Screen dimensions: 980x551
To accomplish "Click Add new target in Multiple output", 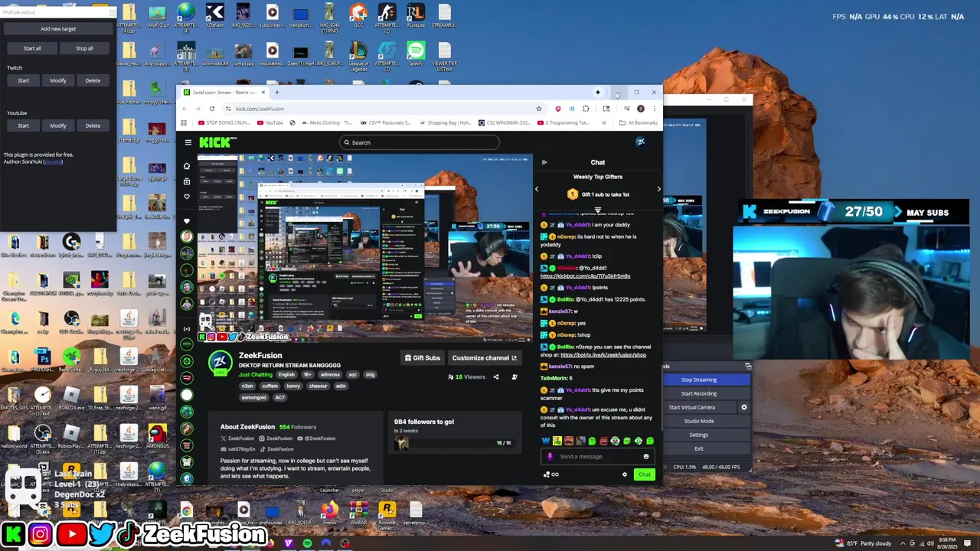I will click(58, 28).
